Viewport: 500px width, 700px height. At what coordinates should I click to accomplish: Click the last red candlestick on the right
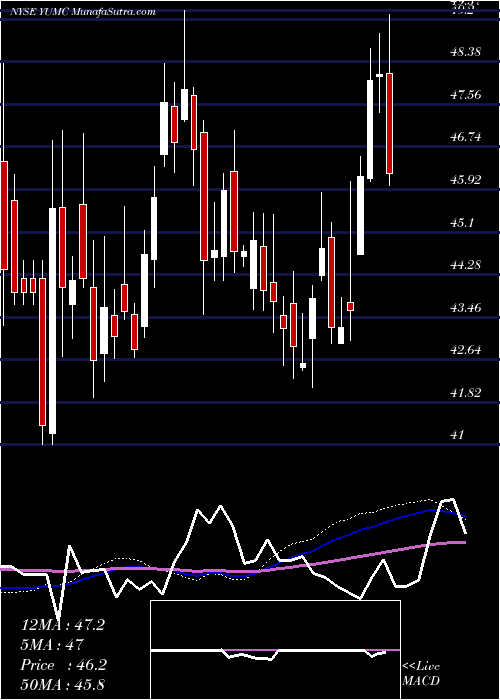point(389,123)
